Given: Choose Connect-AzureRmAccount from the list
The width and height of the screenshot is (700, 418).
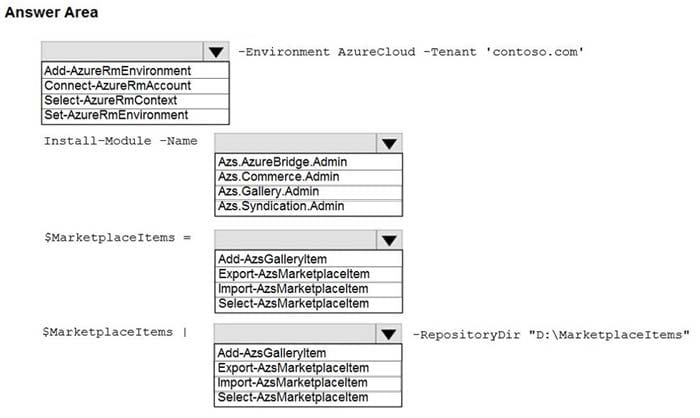Looking at the screenshot, I should (x=135, y=86).
